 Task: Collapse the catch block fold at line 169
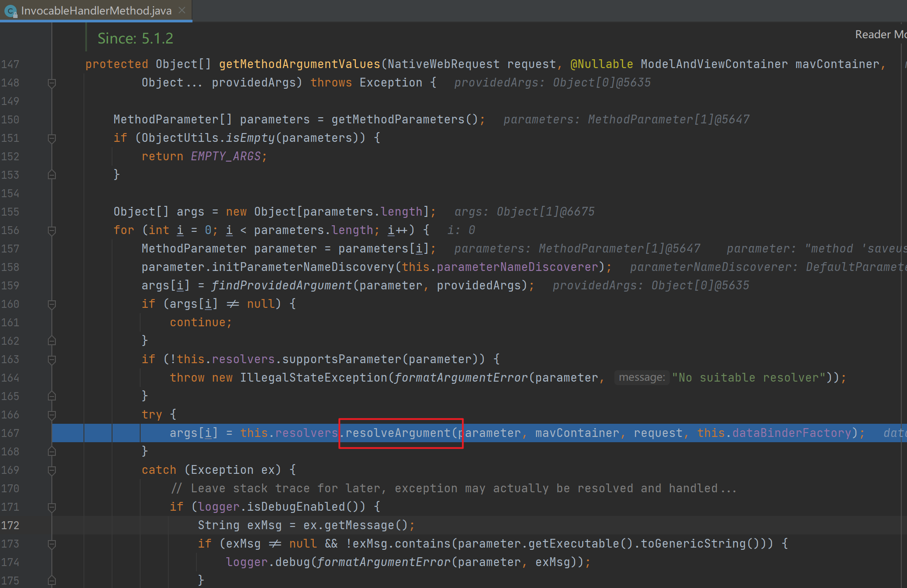(51, 470)
